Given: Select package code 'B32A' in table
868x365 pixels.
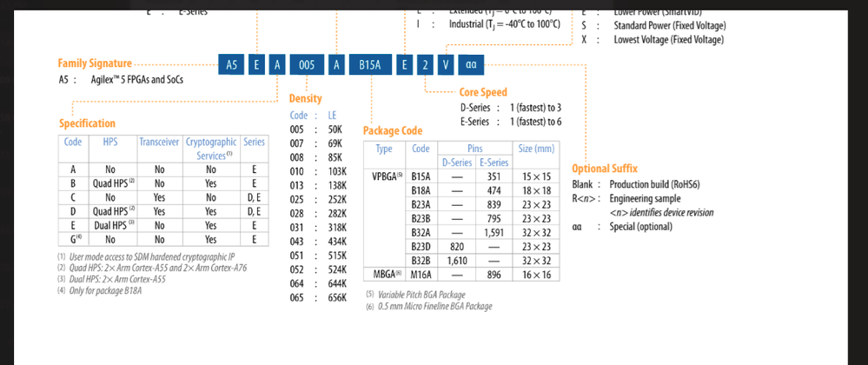Looking at the screenshot, I should 421,233.
